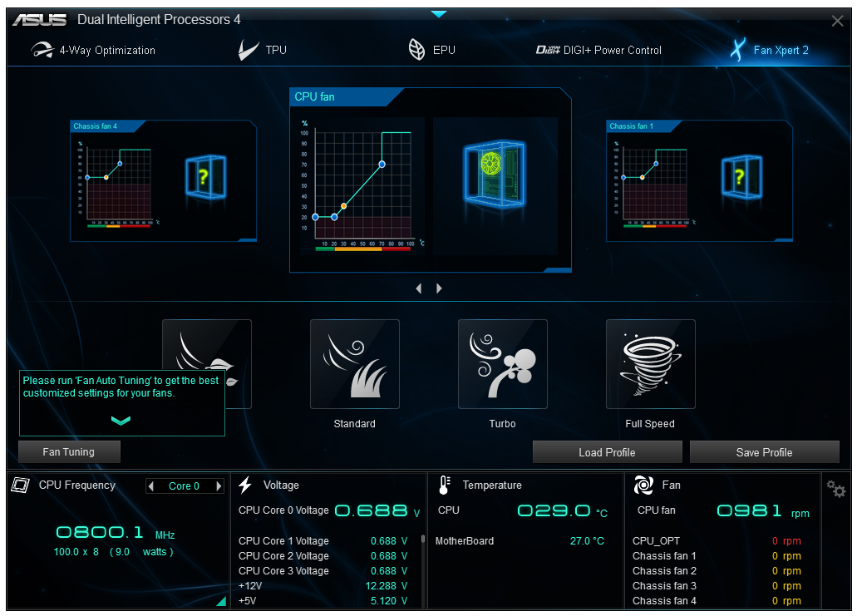This screenshot has height=616, width=857.
Task: Select the Chassis fan 1 card
Action: (x=699, y=181)
